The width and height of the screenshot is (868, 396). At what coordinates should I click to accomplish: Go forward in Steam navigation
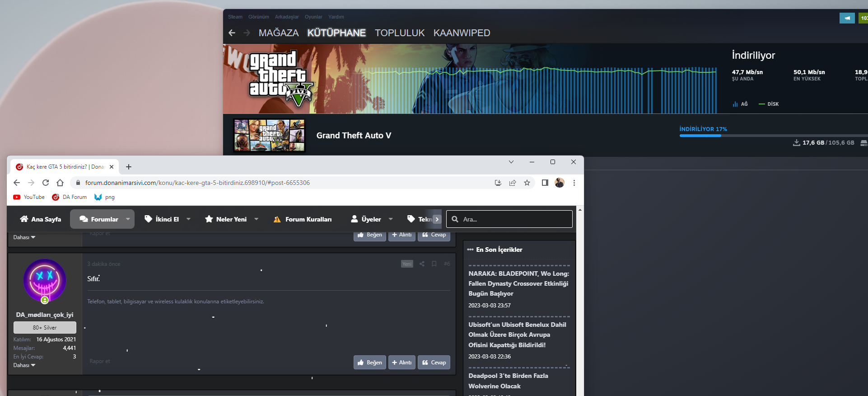coord(247,33)
